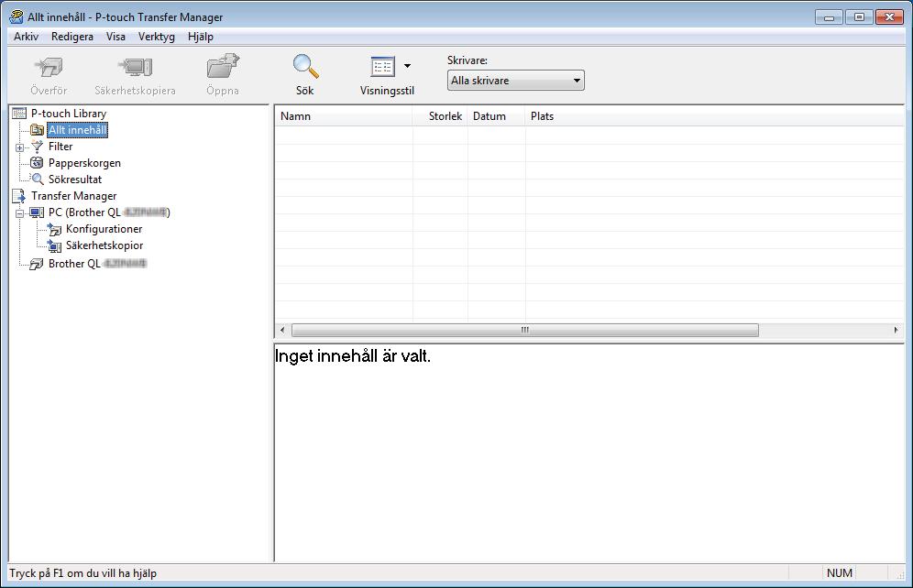Click the Öppna folder icon
This screenshot has width=913, height=588.
[x=223, y=66]
